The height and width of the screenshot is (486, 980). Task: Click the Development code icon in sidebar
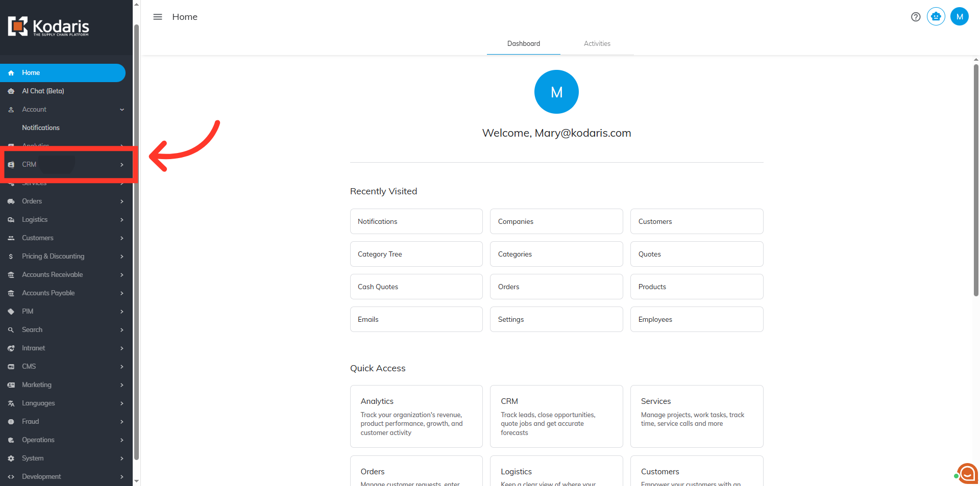click(x=11, y=477)
